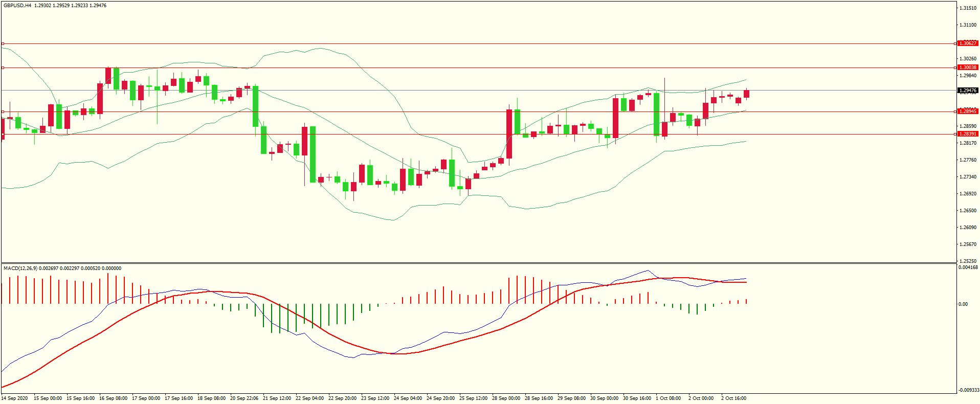Click the 28 Sep 00:00 time axis label
Image resolution: width=980 pixels, height=404 pixels.
[x=506, y=398]
